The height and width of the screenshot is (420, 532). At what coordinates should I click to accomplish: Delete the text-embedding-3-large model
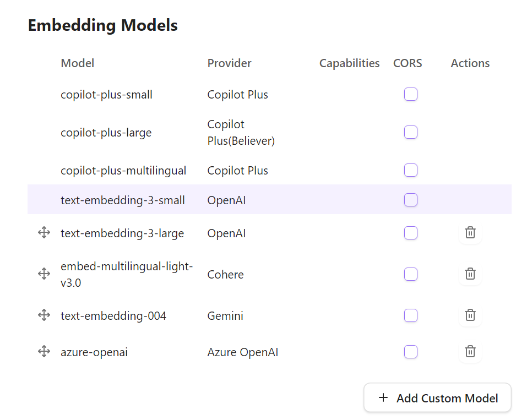470,233
